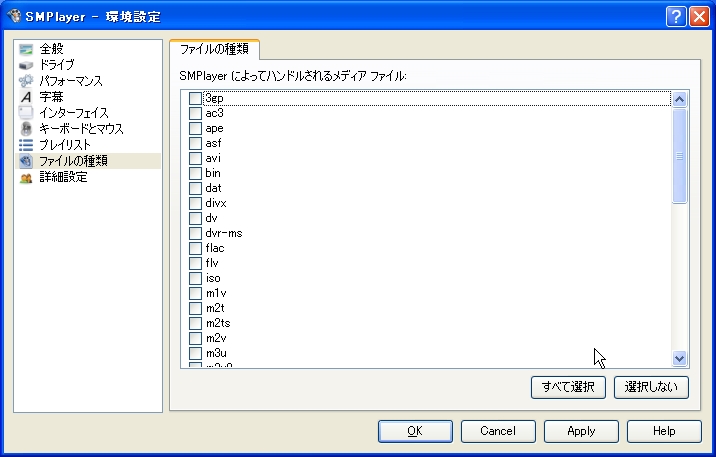The height and width of the screenshot is (457, 716).
Task: Open Help with the Help button
Action: 664,431
